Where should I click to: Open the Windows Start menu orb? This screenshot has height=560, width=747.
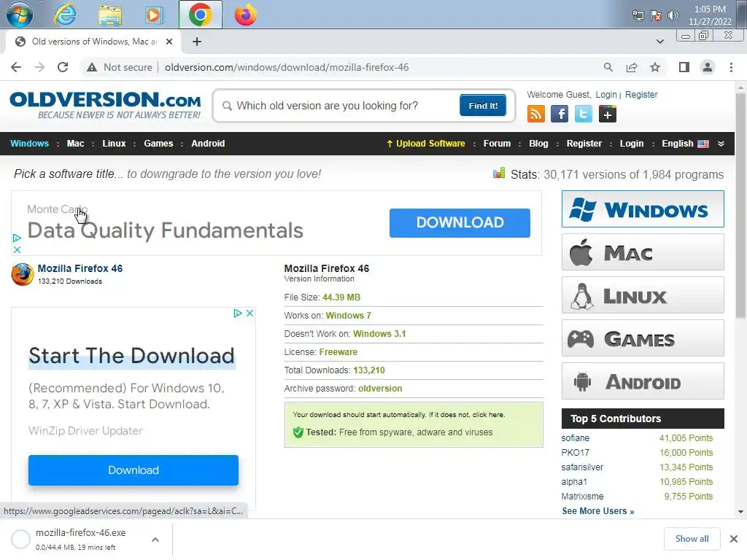(20, 15)
